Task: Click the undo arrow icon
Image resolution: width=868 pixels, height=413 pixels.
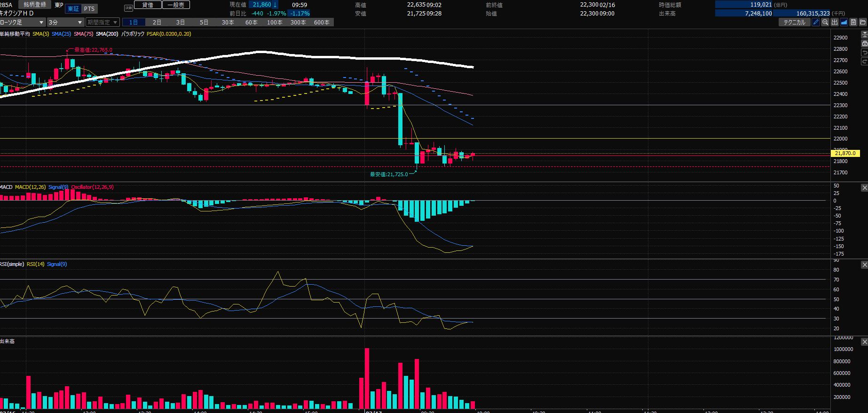Action: 864,53
